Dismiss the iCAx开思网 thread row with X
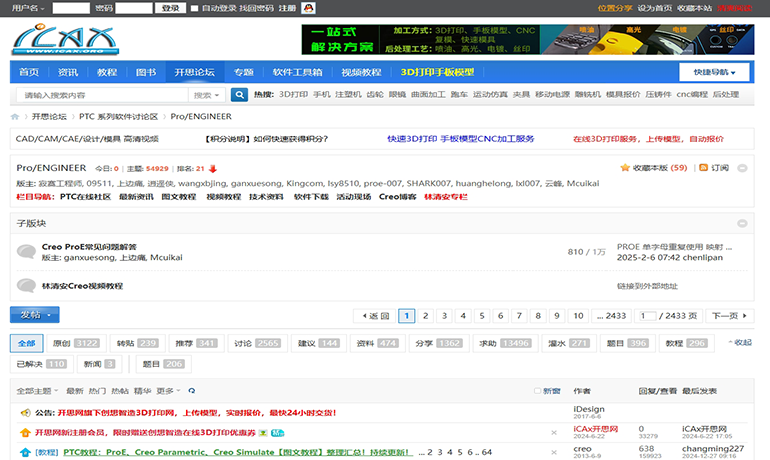 point(554,433)
